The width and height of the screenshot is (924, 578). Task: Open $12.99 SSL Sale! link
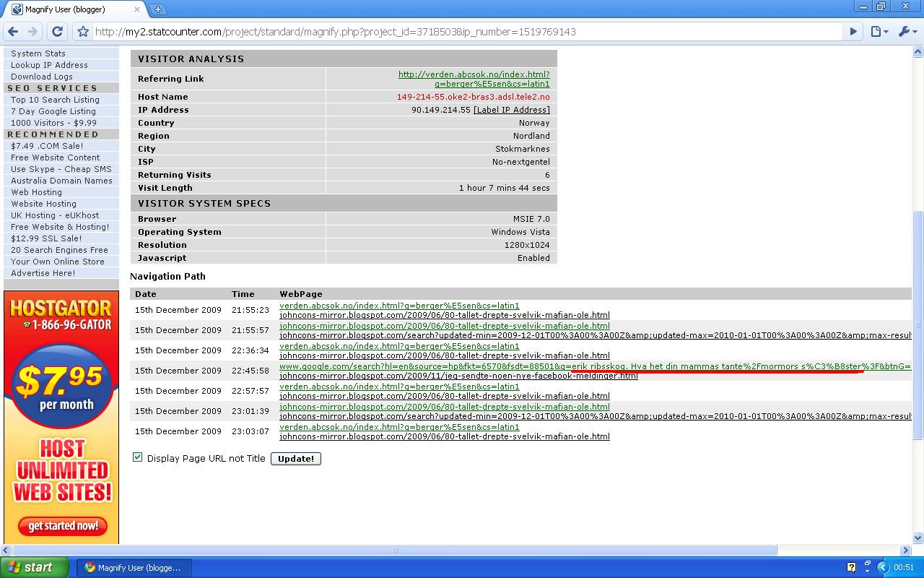coord(46,238)
